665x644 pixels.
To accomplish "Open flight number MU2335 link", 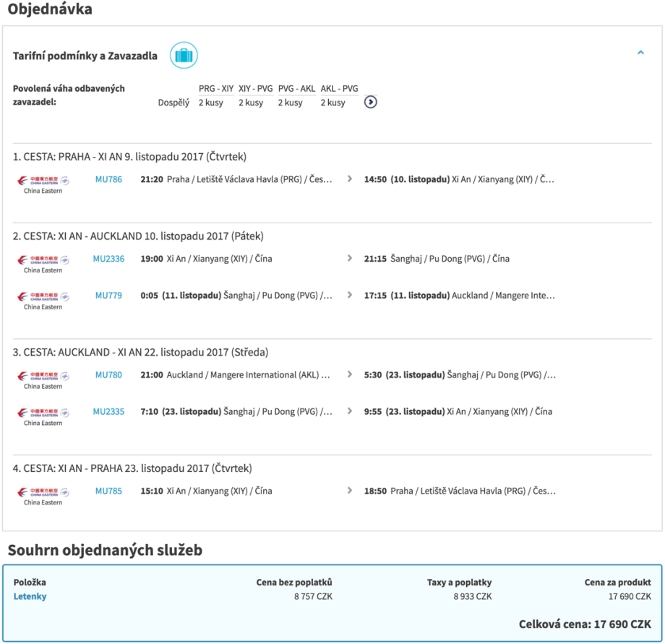I will 108,412.
